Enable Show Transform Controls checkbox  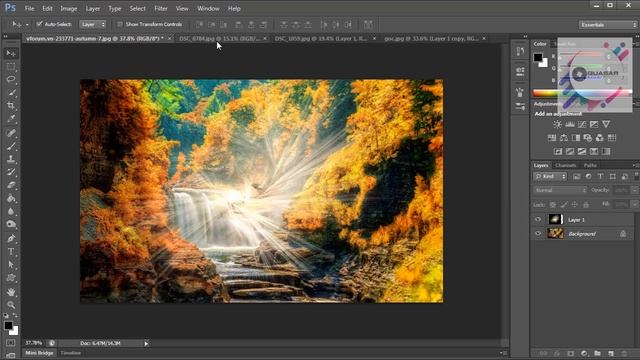point(120,24)
